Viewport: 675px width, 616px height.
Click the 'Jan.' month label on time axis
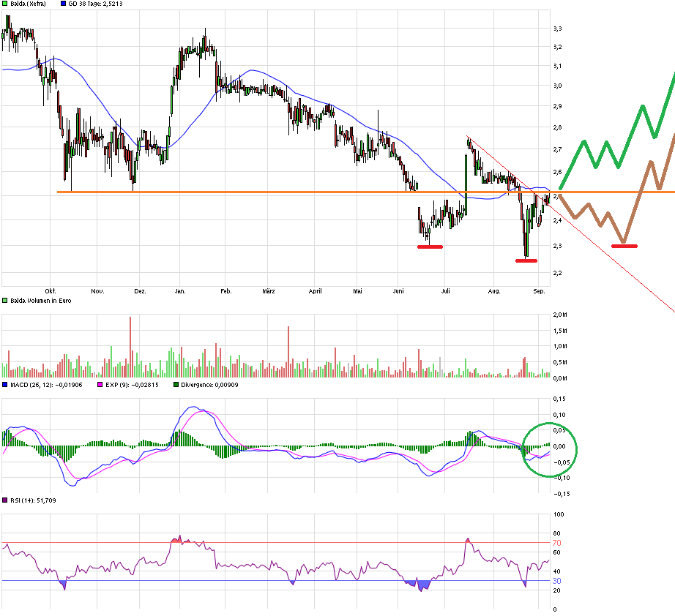click(x=180, y=291)
